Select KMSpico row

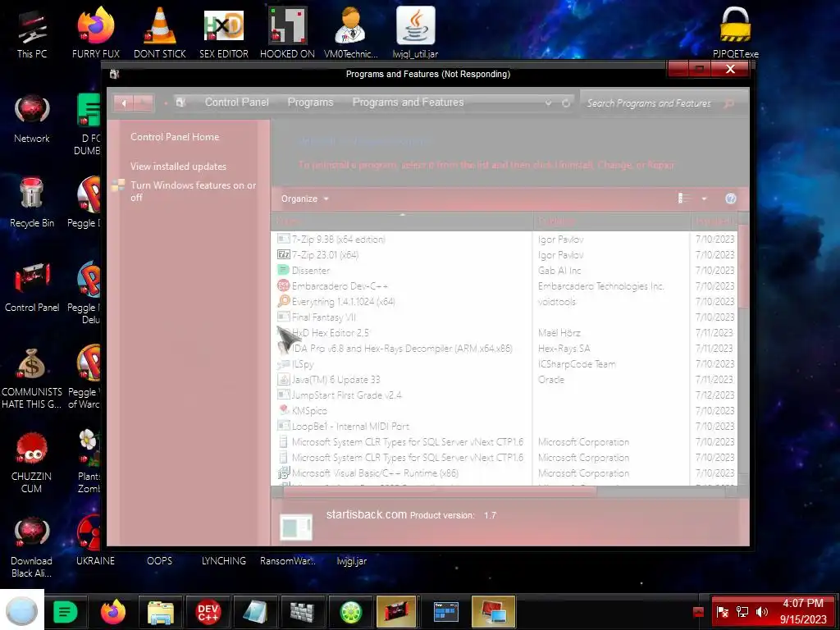[x=504, y=410]
